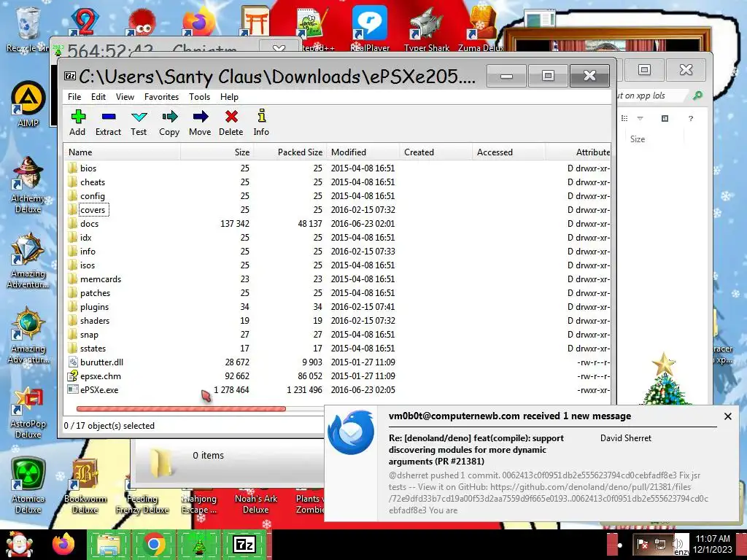Click the Delete toolbar icon
747x560 pixels.
coord(231,122)
